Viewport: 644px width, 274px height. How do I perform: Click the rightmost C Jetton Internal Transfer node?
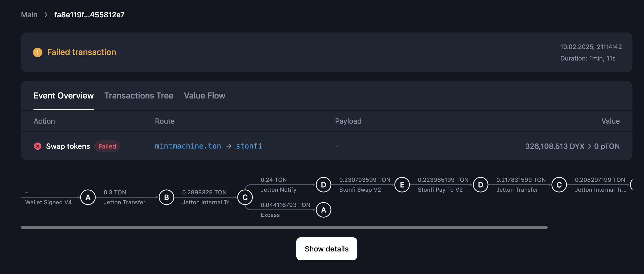click(559, 184)
